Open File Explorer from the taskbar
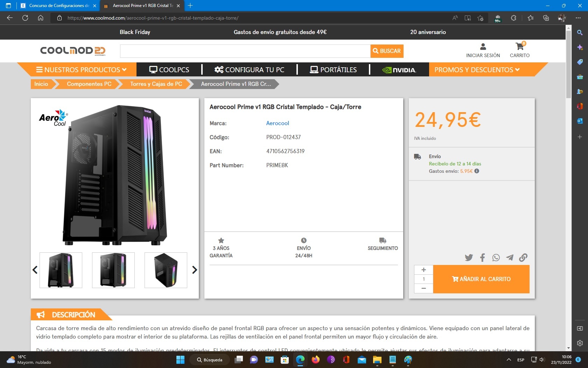The width and height of the screenshot is (588, 368). (377, 360)
